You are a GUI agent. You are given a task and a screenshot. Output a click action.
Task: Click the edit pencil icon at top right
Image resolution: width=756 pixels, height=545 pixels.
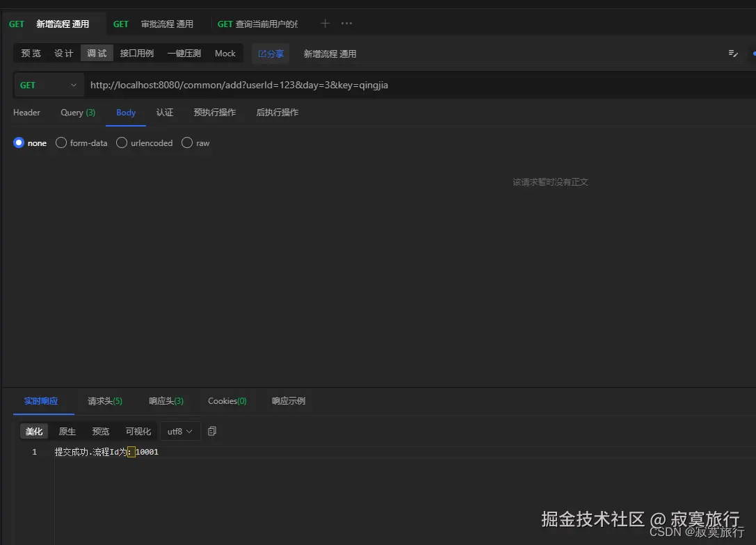point(732,52)
